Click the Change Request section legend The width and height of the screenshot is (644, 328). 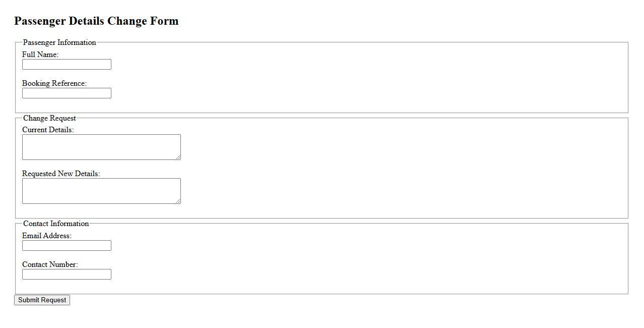coord(49,118)
